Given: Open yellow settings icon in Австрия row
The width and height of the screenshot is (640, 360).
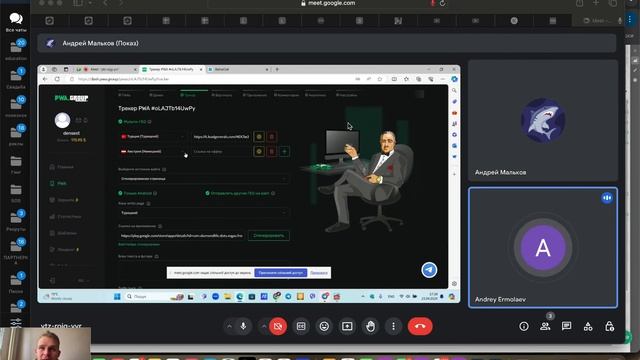Looking at the screenshot, I should pos(259,151).
